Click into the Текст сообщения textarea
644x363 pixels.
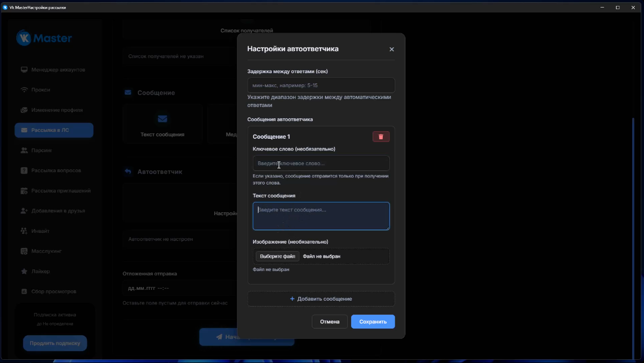click(321, 216)
